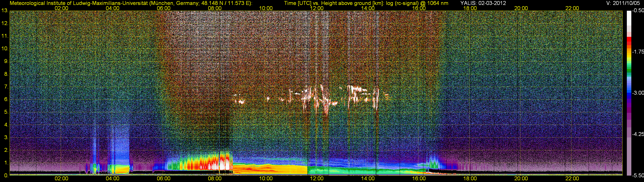
Task: Select the 9 km height axis label
Action: pyautogui.click(x=6, y=61)
